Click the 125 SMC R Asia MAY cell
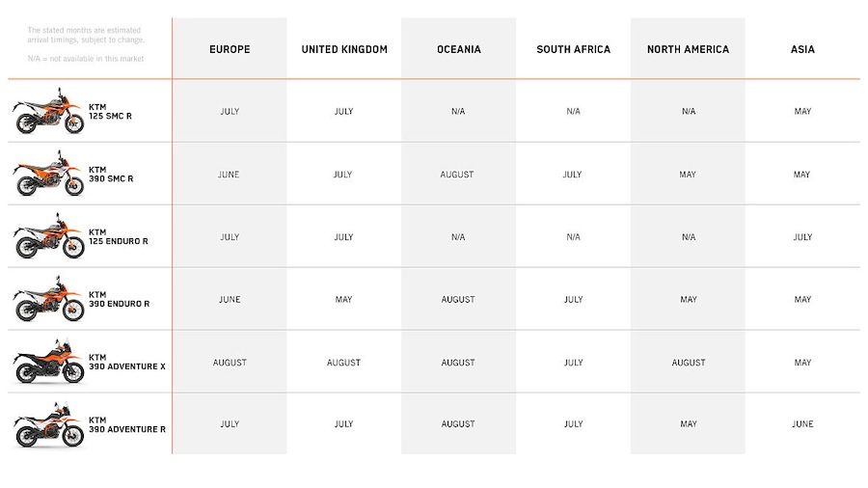 click(802, 111)
